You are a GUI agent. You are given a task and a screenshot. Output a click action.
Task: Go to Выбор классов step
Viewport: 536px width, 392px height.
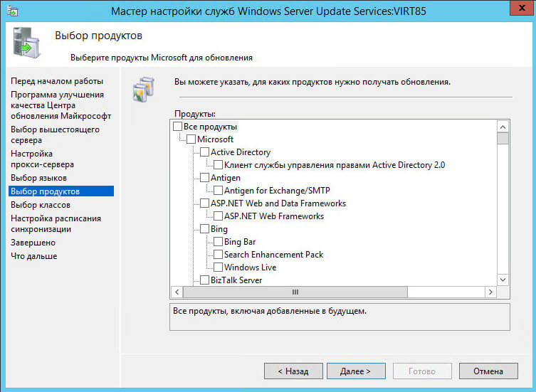(41, 205)
